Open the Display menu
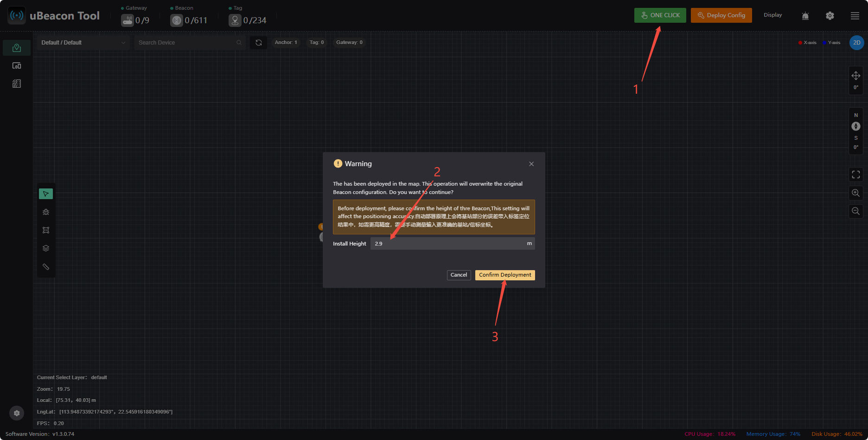 click(x=773, y=15)
